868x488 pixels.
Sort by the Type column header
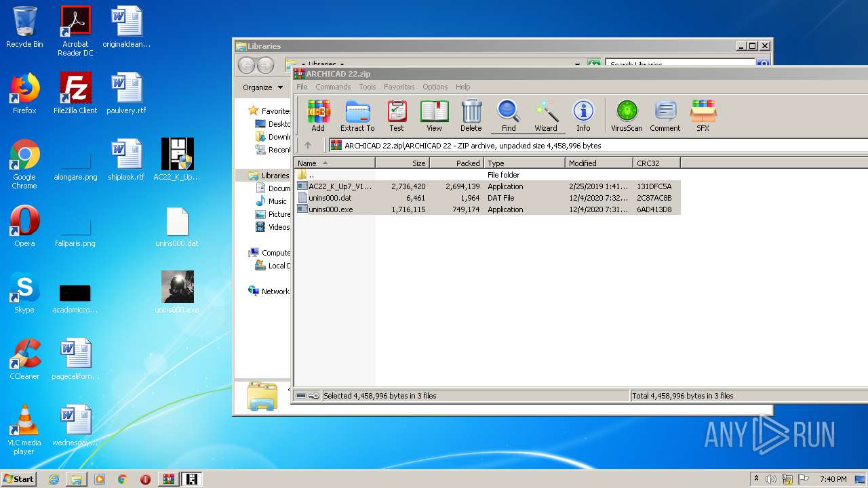tap(525, 163)
